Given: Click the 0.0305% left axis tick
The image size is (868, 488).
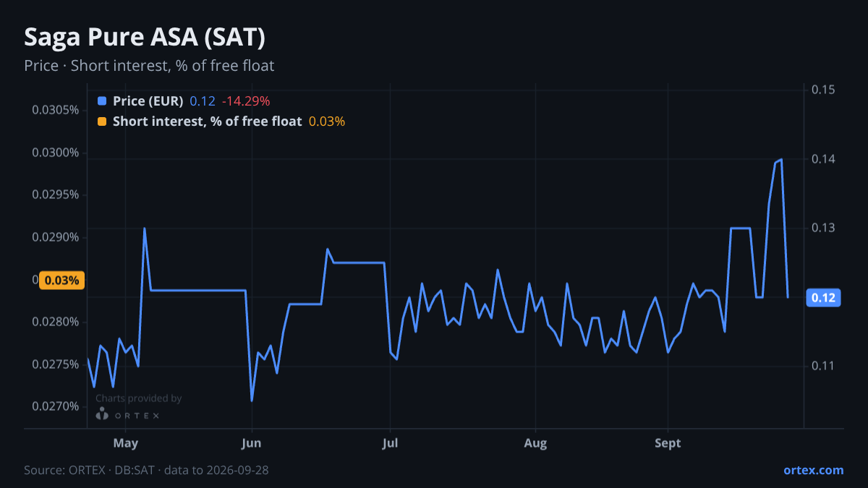Looking at the screenshot, I should 56,110.
